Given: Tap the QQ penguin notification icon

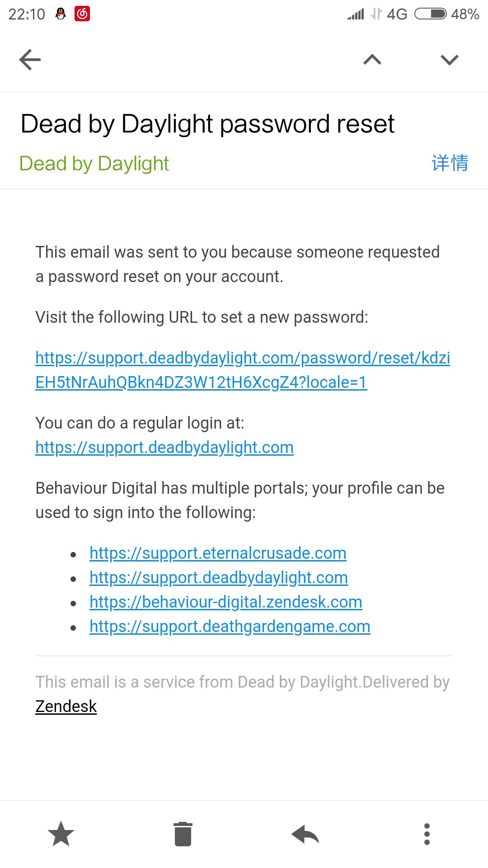Looking at the screenshot, I should (61, 14).
